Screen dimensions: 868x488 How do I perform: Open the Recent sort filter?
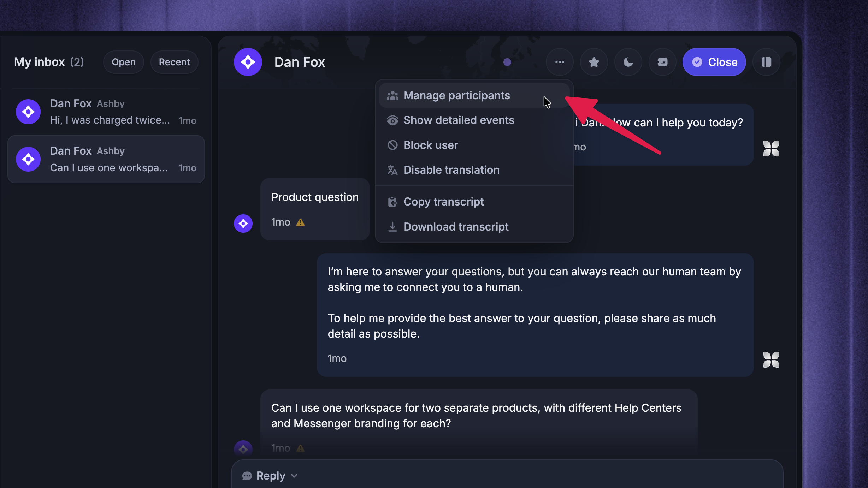click(175, 62)
